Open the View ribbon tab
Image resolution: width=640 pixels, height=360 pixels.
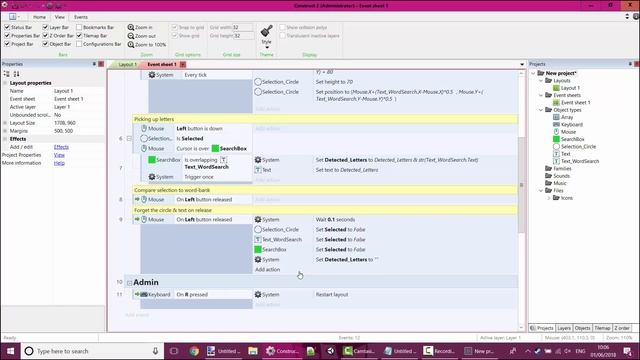(x=60, y=17)
